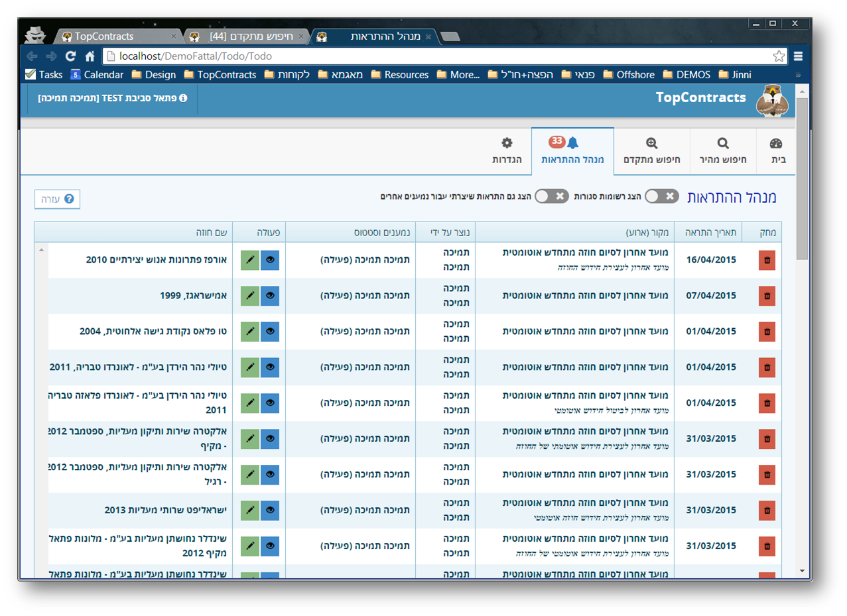Screen dimensions: 847x616
Task: Edit alert for אורפז פתרונות אנוש יצירתיים 2010
Action: click(x=250, y=261)
